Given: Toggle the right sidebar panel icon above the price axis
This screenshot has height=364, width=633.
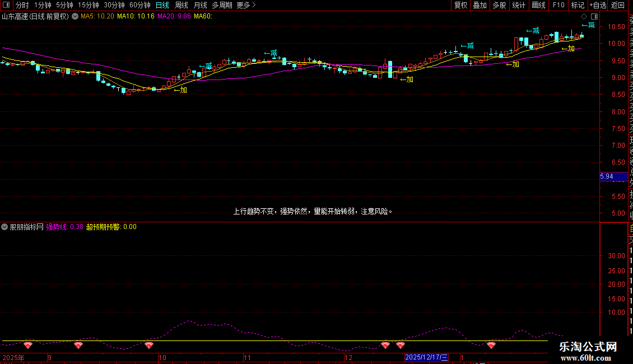Looking at the screenshot, I should [594, 17].
